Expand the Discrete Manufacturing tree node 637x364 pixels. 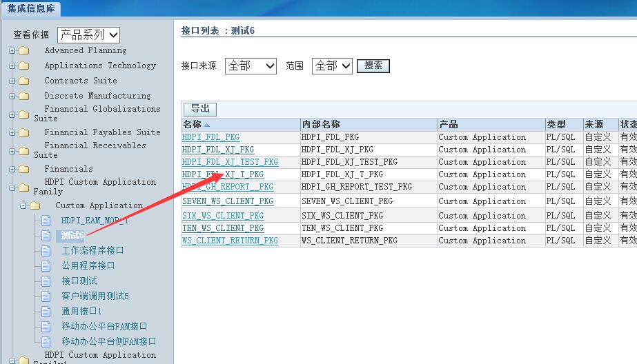point(12,97)
